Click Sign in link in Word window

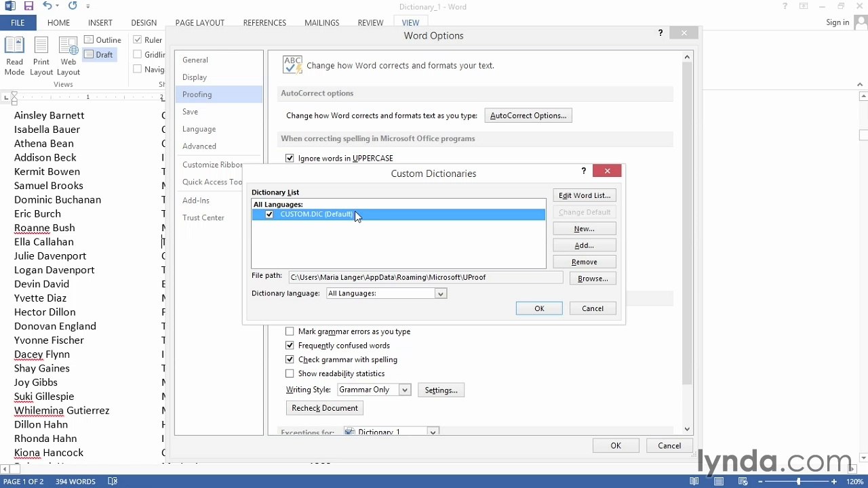(837, 22)
